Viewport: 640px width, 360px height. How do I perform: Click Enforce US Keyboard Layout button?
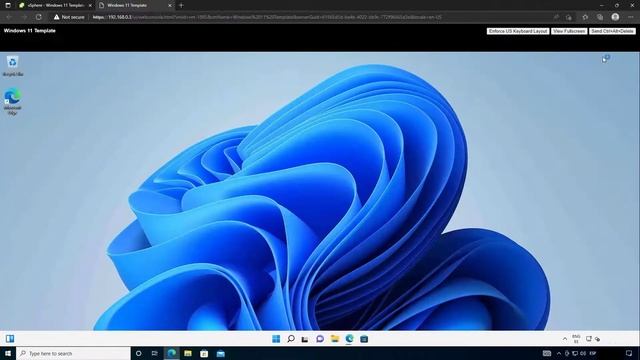[x=518, y=31]
